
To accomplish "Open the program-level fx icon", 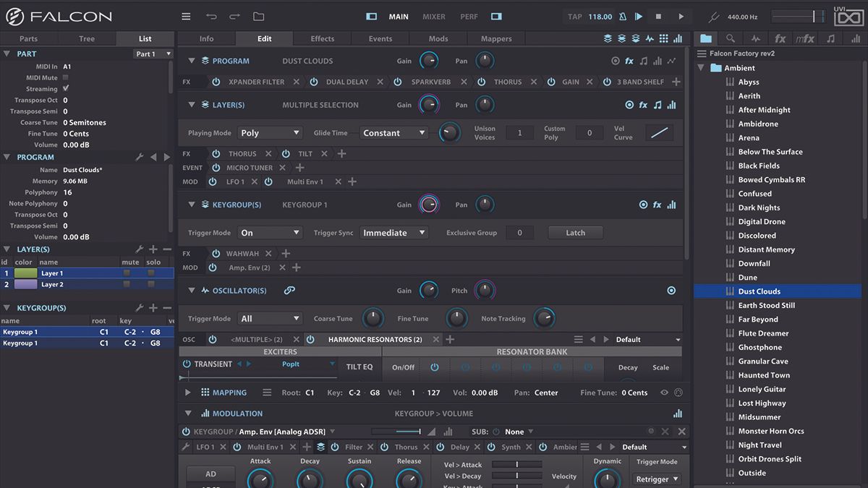I will click(629, 61).
